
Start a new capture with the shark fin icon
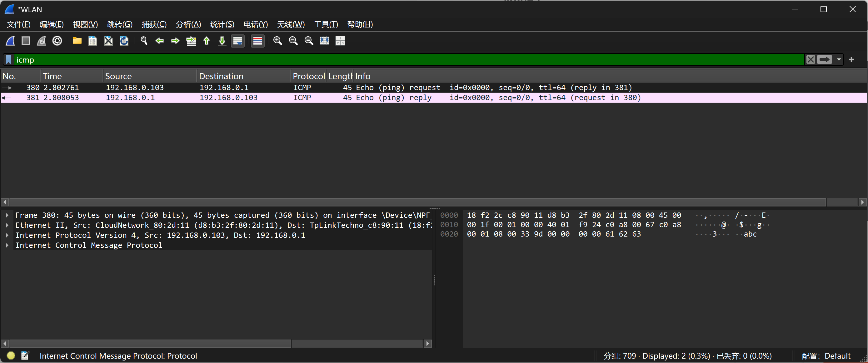coord(10,40)
